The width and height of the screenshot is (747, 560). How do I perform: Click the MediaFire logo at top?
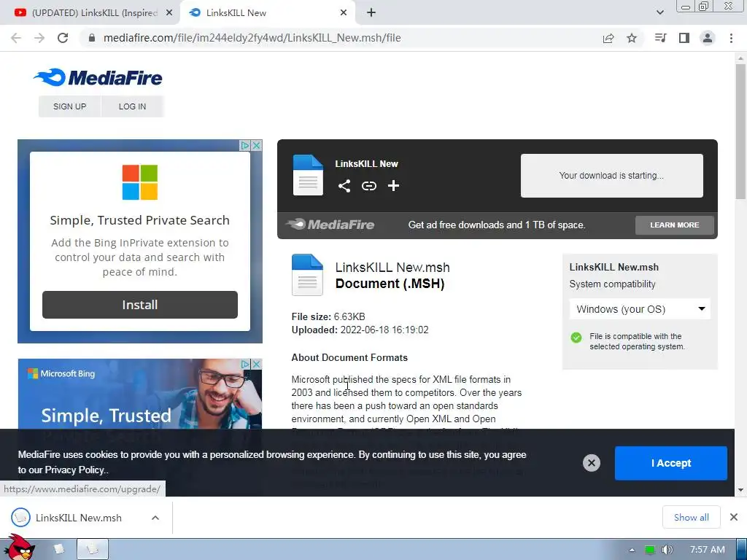98,77
